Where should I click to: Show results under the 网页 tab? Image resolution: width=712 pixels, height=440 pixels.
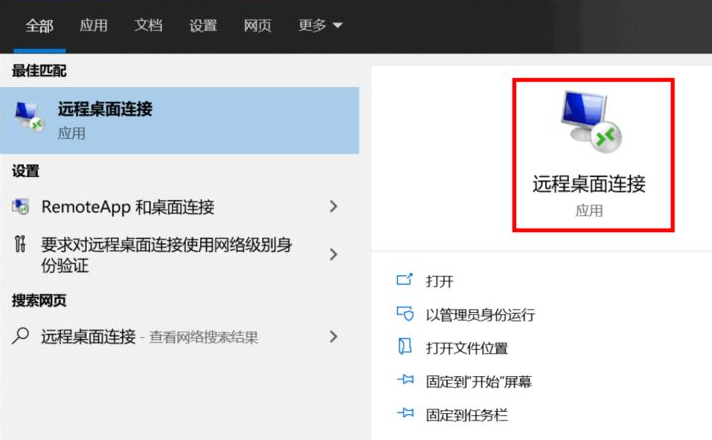257,26
